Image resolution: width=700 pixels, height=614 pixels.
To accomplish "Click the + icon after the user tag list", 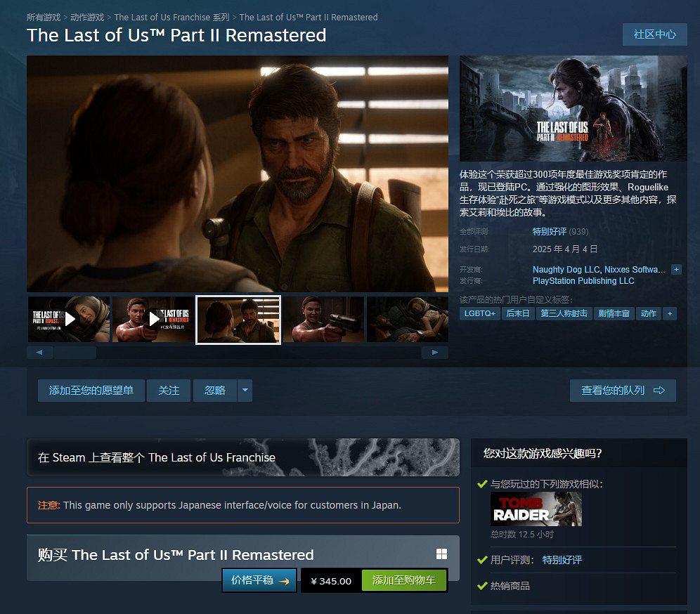I will coord(668,313).
